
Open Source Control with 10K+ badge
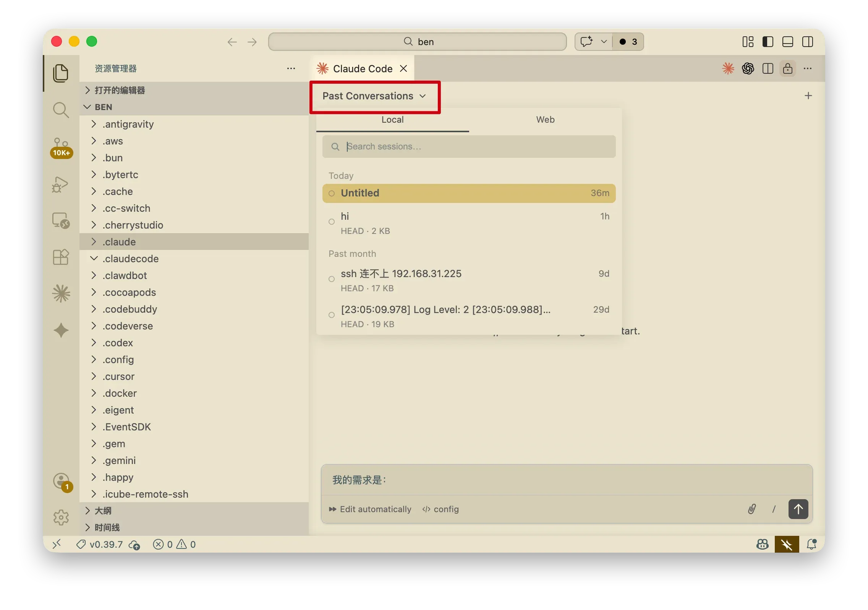tap(61, 148)
